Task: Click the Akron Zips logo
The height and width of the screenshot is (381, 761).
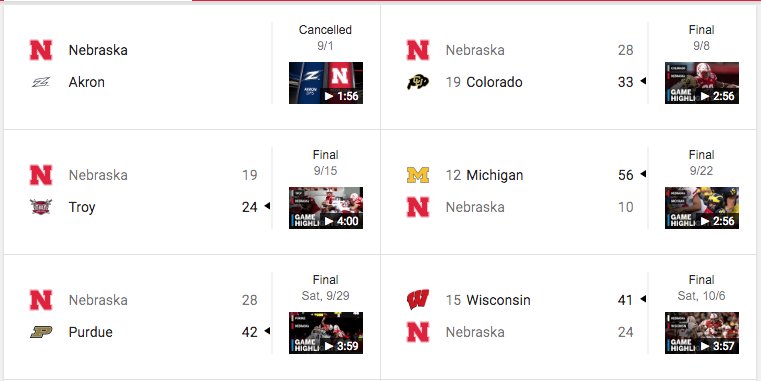Action: tap(41, 82)
